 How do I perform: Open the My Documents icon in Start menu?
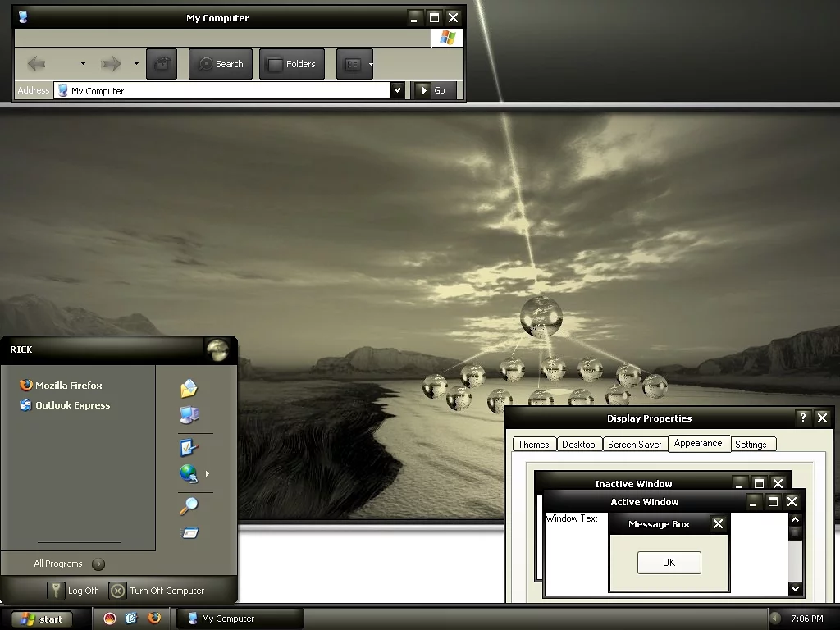[189, 388]
